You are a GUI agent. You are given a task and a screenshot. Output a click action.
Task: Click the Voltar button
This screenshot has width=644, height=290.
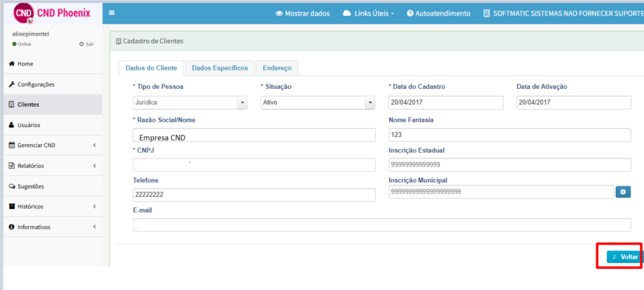pyautogui.click(x=624, y=257)
